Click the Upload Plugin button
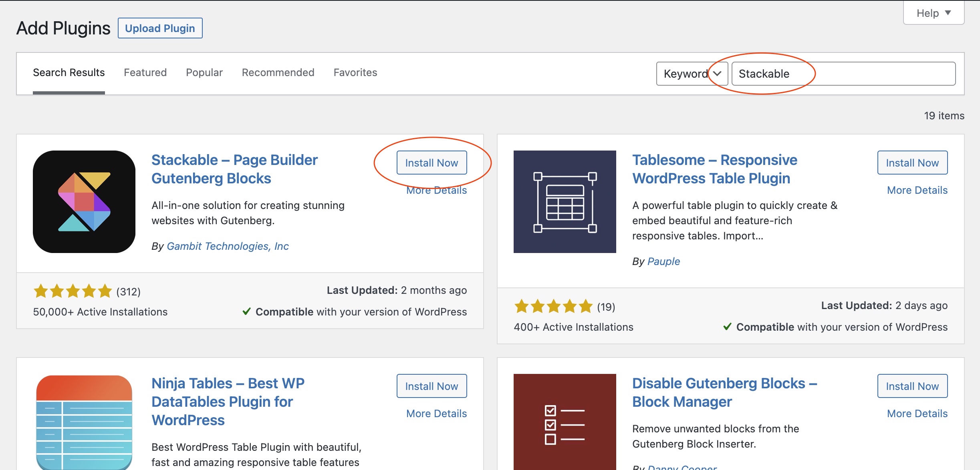The height and width of the screenshot is (470, 980). 160,28
